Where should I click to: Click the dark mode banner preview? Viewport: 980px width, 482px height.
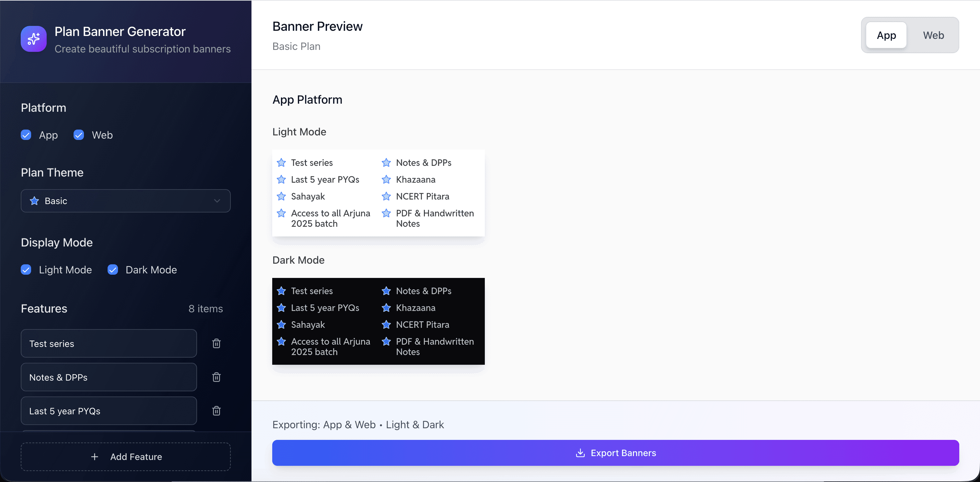(378, 321)
